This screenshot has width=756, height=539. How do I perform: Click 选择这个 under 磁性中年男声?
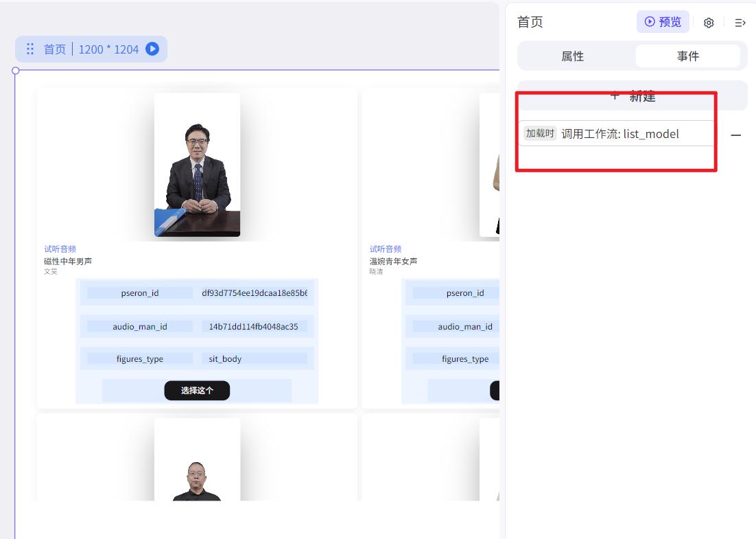(197, 390)
